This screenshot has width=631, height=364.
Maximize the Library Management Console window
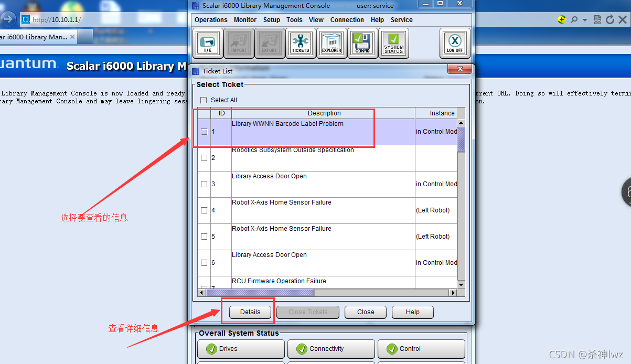[440, 4]
